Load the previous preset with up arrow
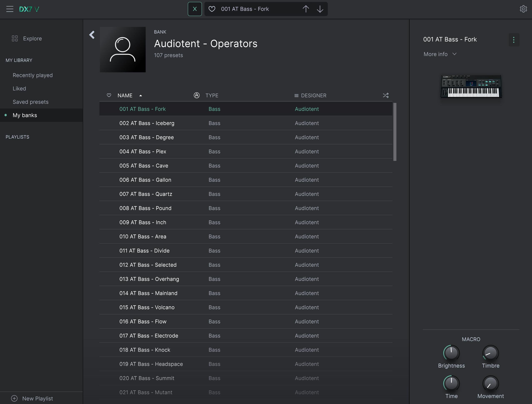The image size is (532, 404). pos(306,9)
